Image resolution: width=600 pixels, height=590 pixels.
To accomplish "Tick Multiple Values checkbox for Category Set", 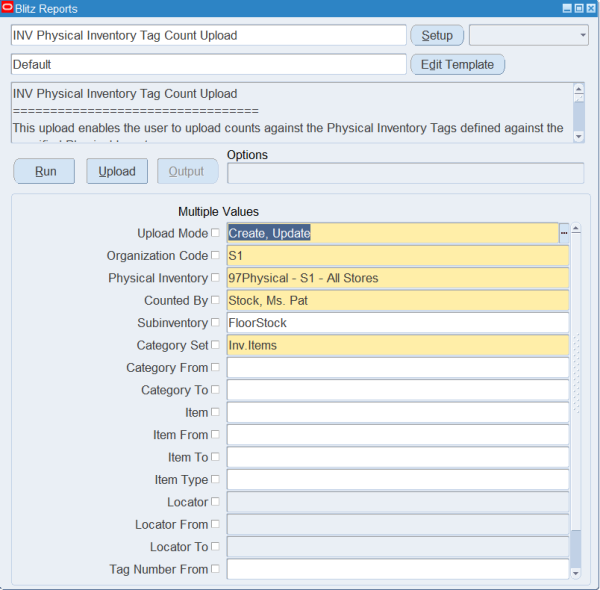I will point(215,345).
